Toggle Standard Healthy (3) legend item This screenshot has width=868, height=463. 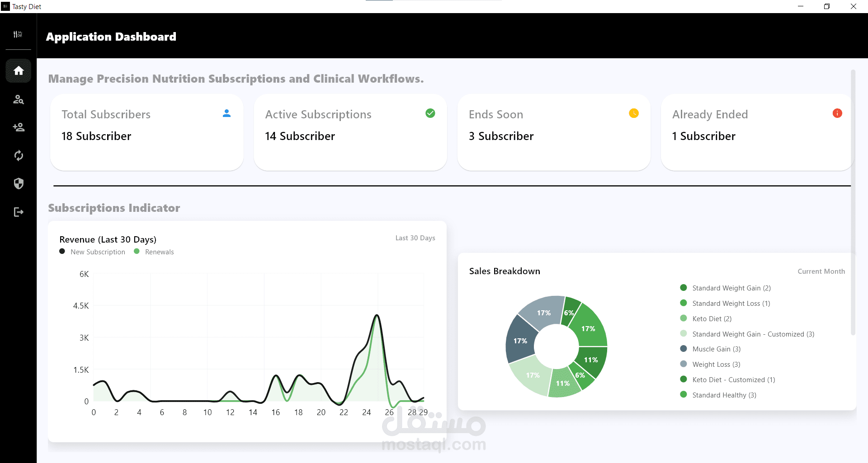[x=718, y=395]
